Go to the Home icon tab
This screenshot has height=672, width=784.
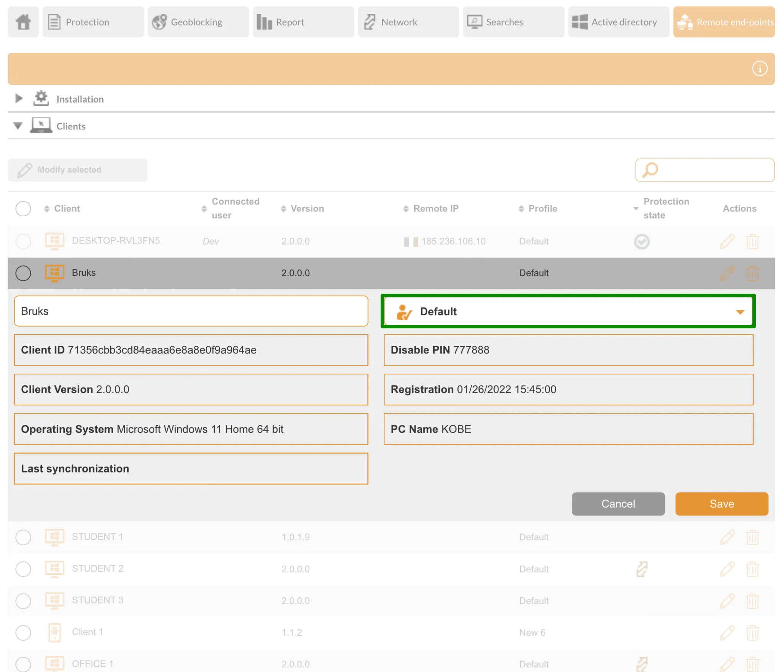coord(23,22)
